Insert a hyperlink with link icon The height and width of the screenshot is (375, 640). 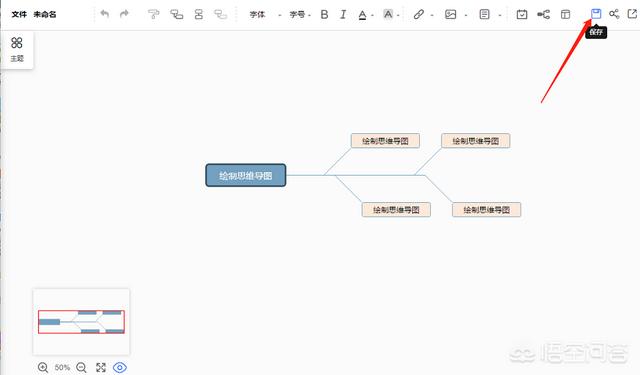coord(418,15)
